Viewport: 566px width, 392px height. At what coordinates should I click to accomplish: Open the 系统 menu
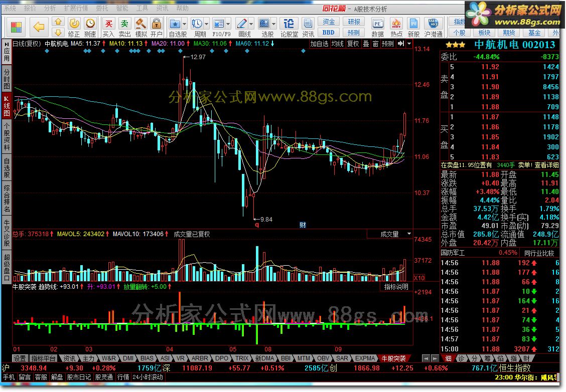tap(10, 8)
